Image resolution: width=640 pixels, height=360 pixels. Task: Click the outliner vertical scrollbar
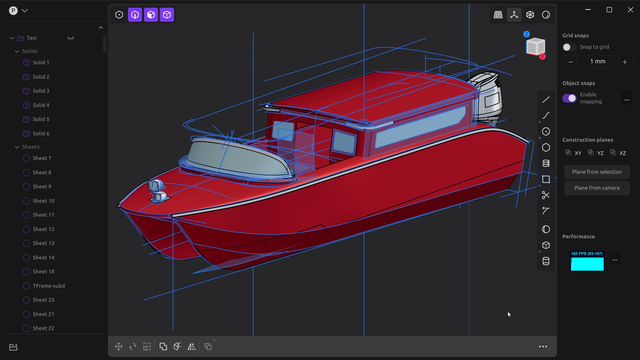point(104,44)
